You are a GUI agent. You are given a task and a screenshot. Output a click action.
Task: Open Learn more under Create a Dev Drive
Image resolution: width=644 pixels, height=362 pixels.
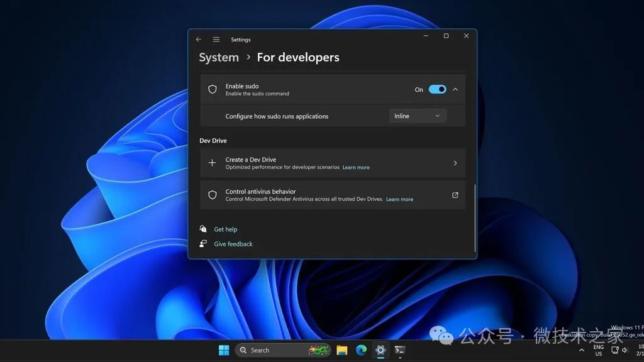[x=355, y=167]
